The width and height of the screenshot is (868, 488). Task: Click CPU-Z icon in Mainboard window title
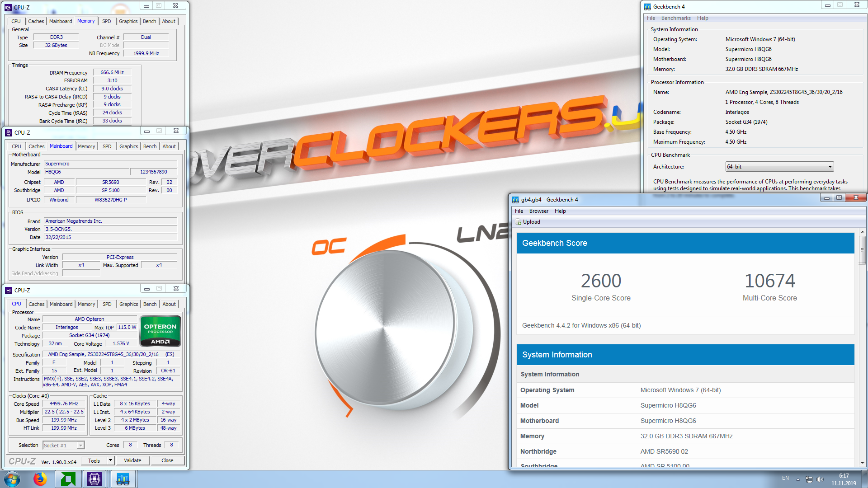9,132
